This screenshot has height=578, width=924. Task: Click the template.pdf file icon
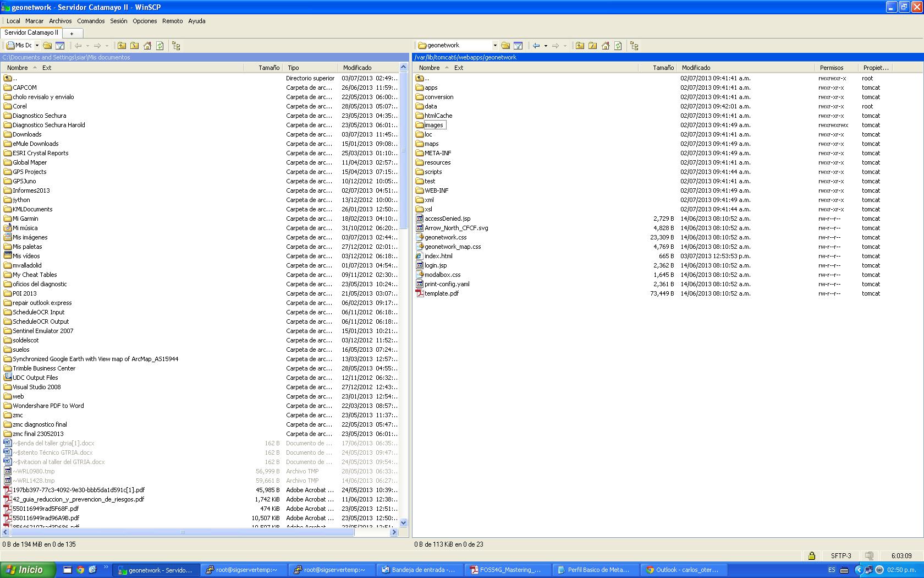pyautogui.click(x=420, y=293)
